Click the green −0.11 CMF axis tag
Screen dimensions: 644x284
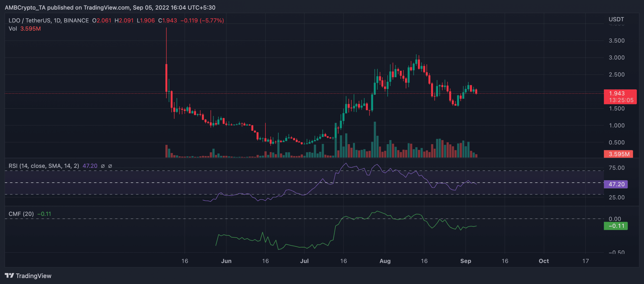point(616,226)
